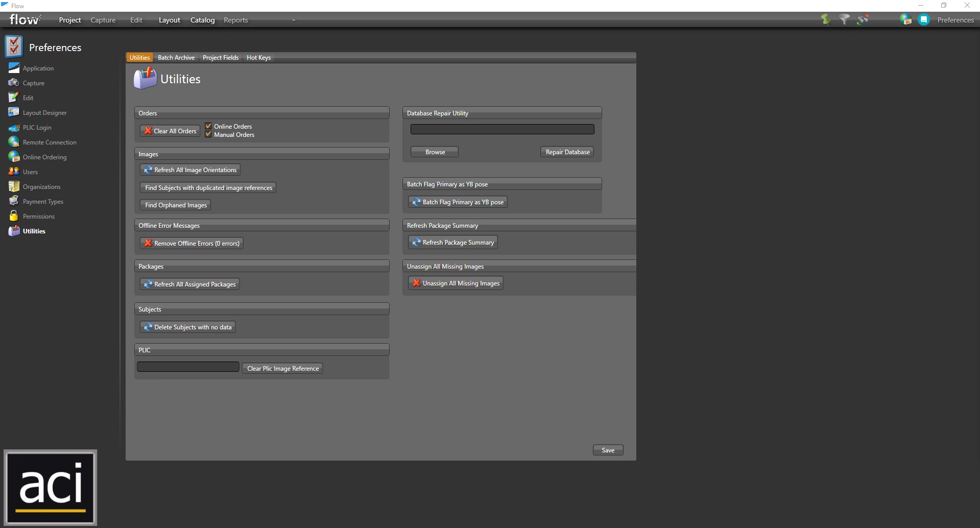Viewport: 980px width, 528px height.
Task: Open the Hot Keys tab
Action: (258, 58)
